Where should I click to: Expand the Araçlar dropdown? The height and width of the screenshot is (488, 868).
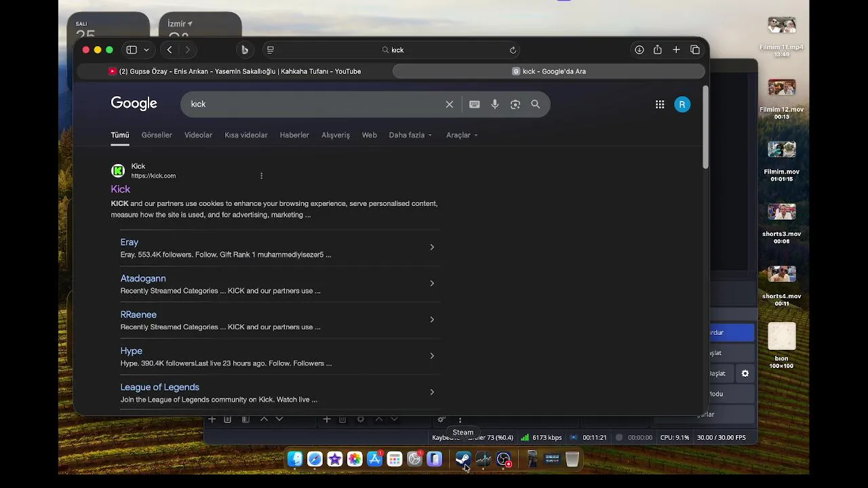coord(462,135)
